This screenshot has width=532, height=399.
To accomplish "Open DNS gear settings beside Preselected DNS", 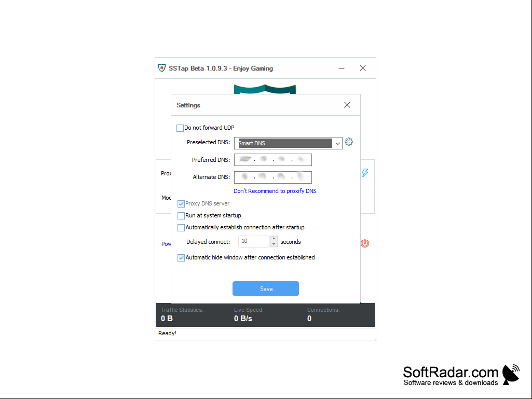I will click(x=349, y=142).
